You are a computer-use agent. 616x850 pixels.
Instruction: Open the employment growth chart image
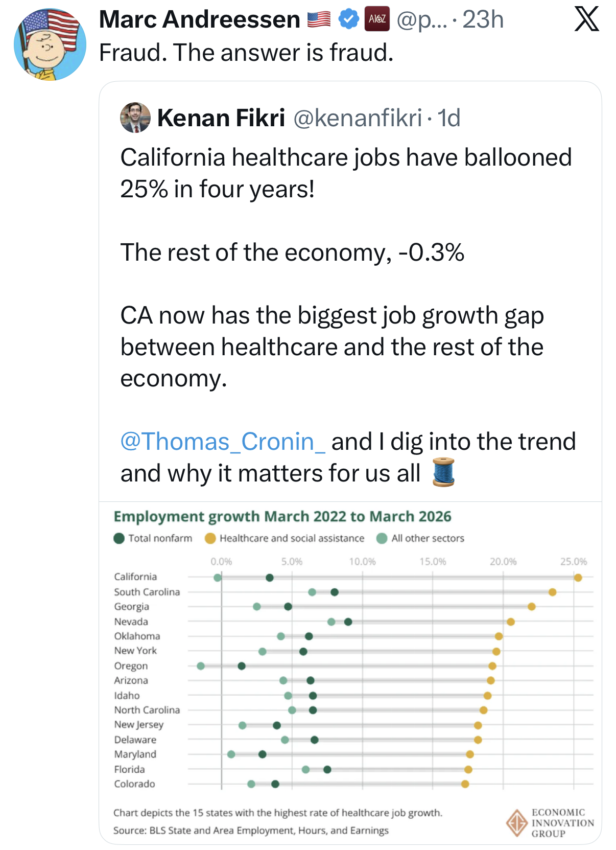(350, 673)
